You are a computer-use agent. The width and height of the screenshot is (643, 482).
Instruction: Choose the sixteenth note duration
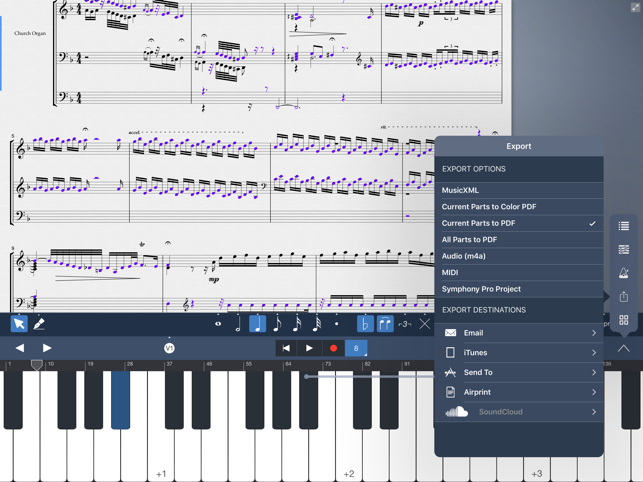(297, 324)
